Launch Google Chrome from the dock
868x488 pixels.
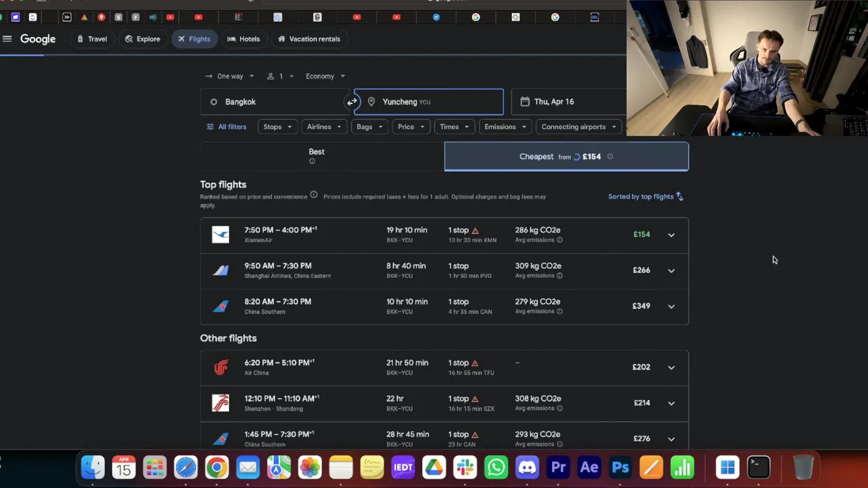coord(217,467)
